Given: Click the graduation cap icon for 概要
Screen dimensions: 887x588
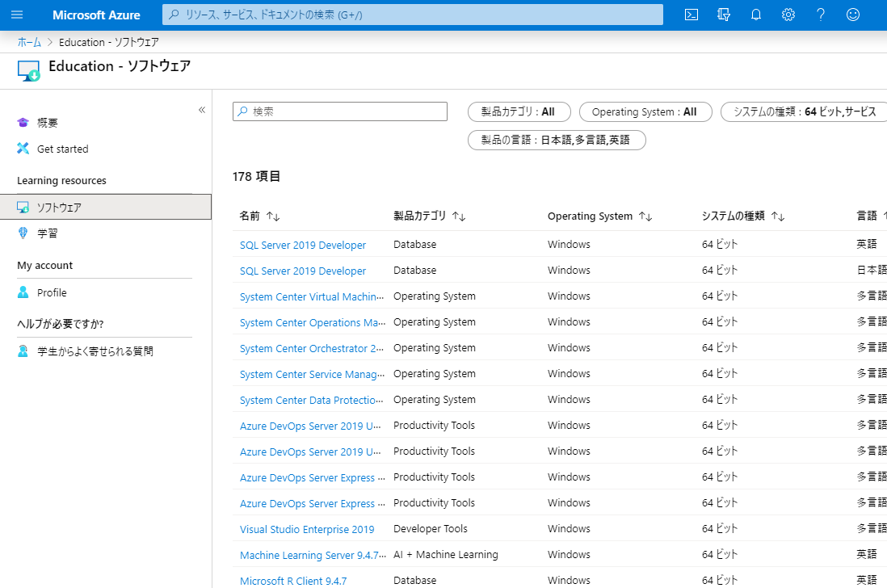Looking at the screenshot, I should pyautogui.click(x=23, y=122).
